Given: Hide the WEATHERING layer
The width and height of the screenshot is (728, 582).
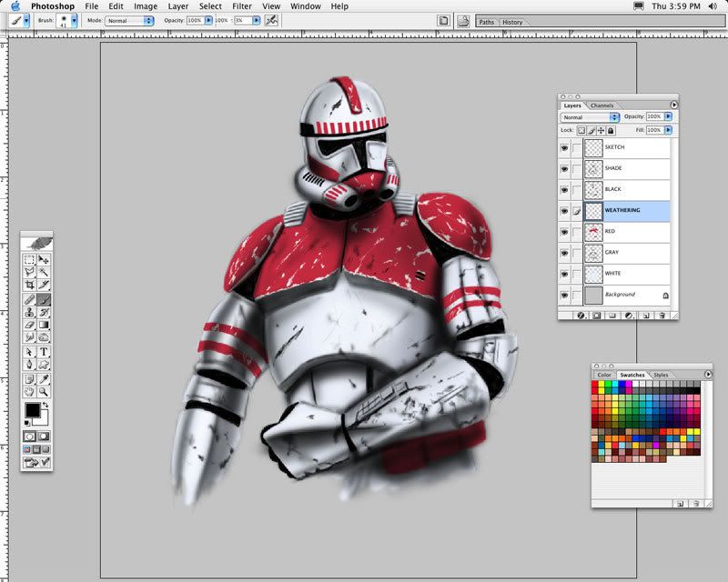Looking at the screenshot, I should 564,211.
